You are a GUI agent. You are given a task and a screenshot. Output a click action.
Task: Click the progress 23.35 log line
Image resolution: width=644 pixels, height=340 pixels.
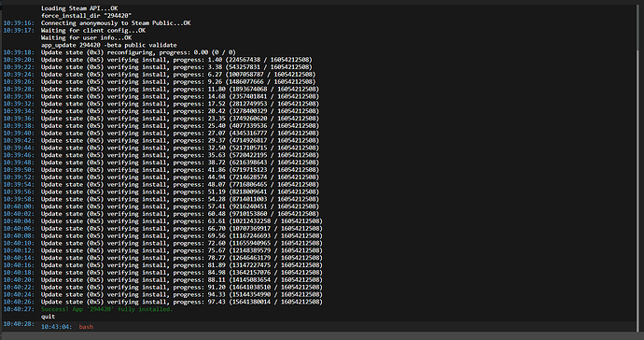click(180, 119)
